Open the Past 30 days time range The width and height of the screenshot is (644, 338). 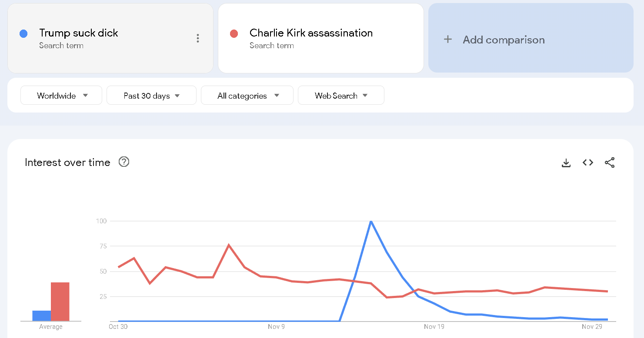point(151,96)
